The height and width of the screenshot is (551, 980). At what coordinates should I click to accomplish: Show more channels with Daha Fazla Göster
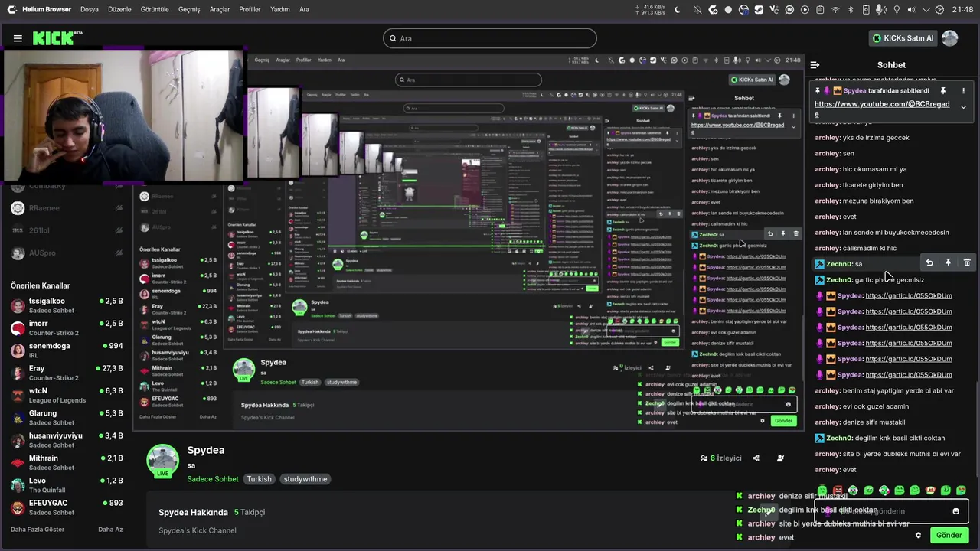point(38,530)
